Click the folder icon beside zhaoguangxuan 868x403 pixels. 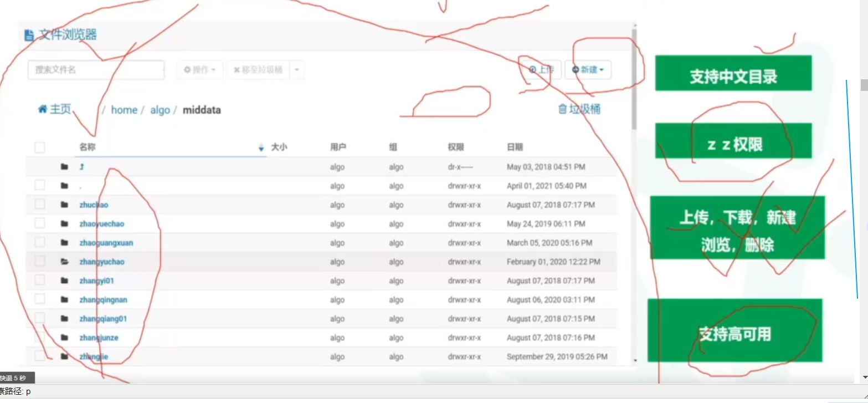pyautogui.click(x=65, y=243)
